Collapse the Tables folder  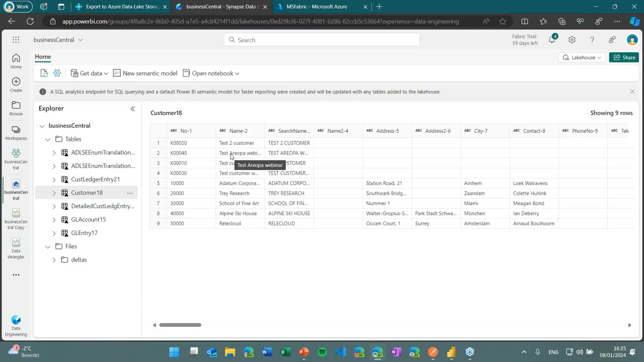[x=48, y=139]
